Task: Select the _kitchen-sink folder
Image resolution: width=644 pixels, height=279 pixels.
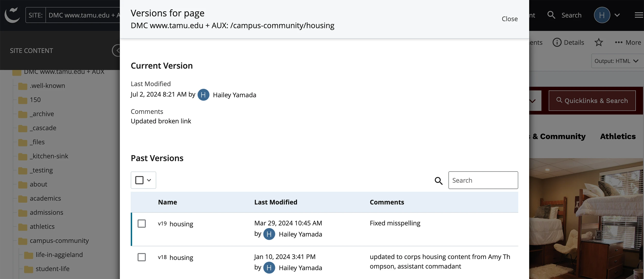Action: coord(49,156)
